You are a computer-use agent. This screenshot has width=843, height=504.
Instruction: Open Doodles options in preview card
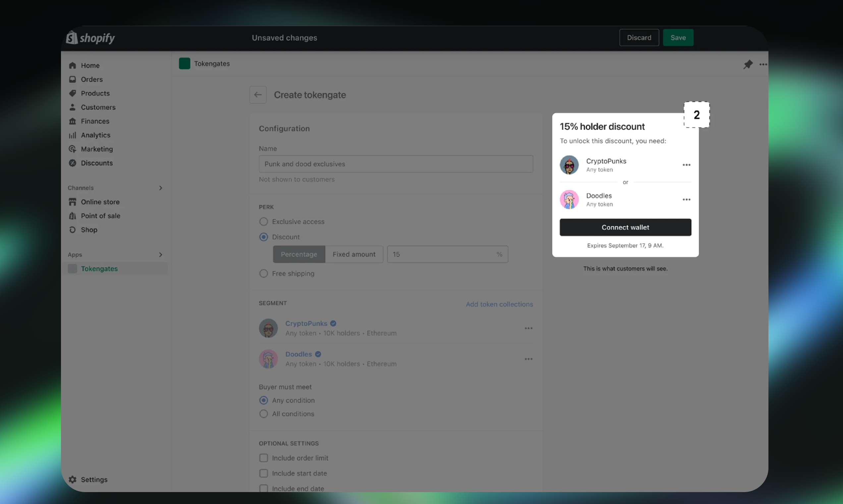point(686,199)
